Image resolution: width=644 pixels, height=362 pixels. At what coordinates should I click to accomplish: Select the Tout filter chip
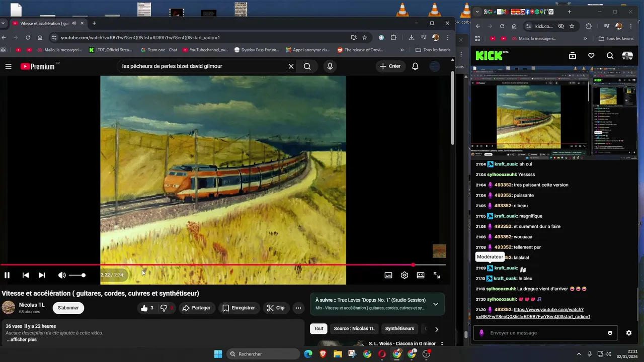click(x=318, y=329)
